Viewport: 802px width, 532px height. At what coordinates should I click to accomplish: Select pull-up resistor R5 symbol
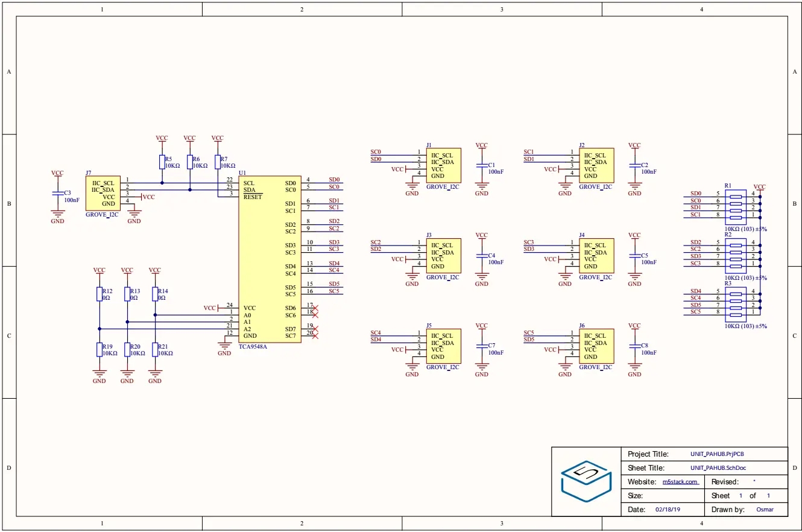[162, 162]
